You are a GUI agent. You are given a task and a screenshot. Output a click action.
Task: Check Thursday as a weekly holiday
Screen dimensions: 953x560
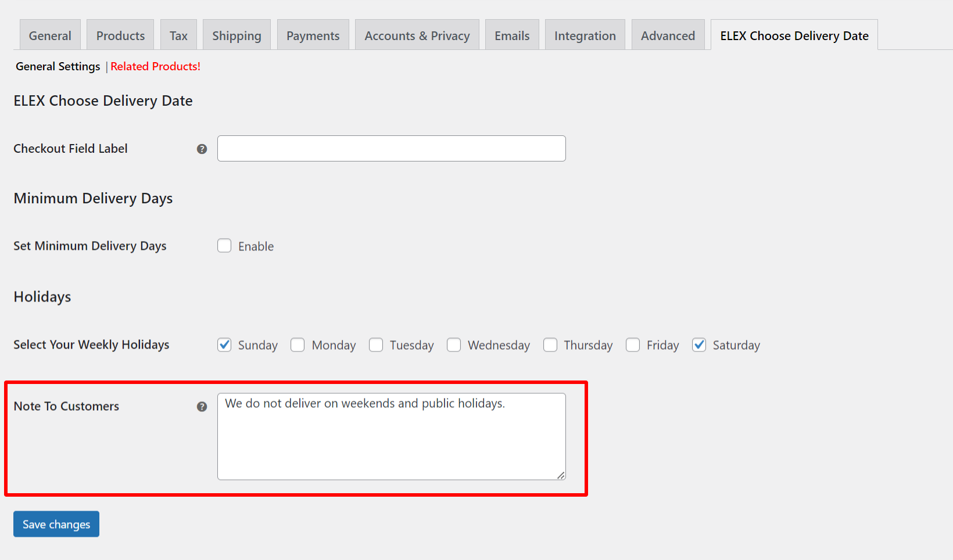(x=550, y=344)
